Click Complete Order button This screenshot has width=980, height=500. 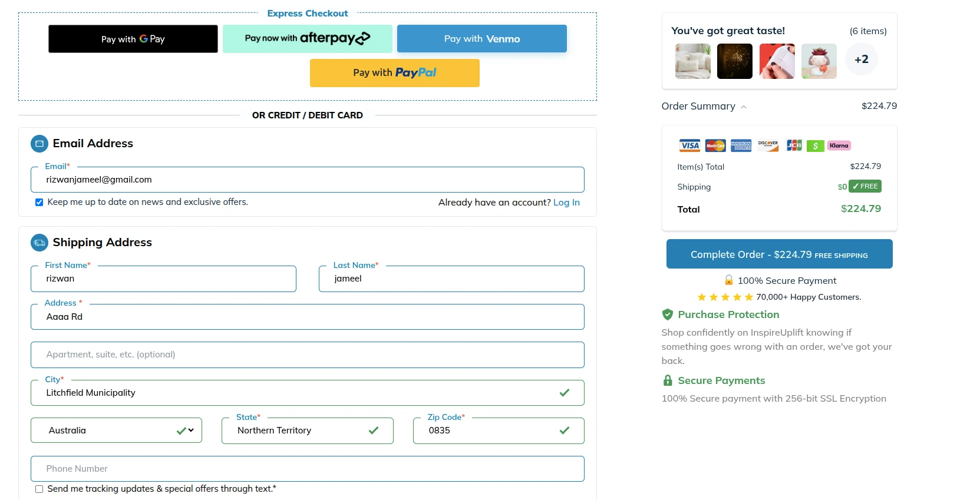[x=779, y=254]
